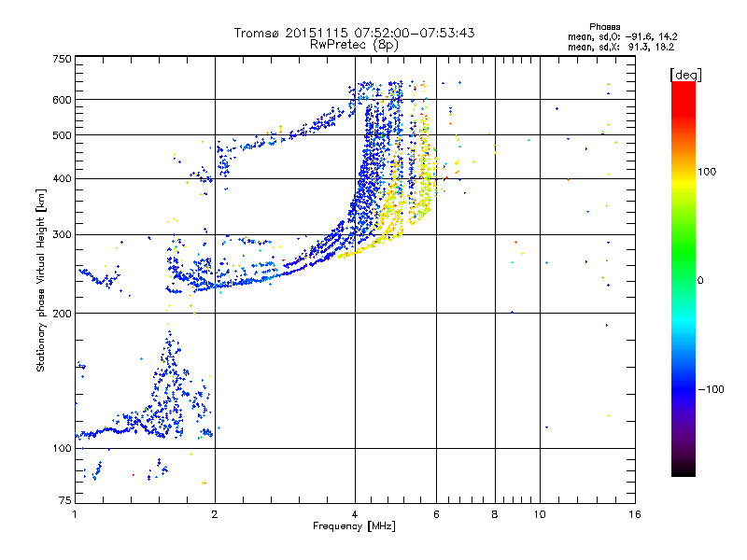
Task: Click the '4' x-axis tick label
Action: [x=355, y=514]
